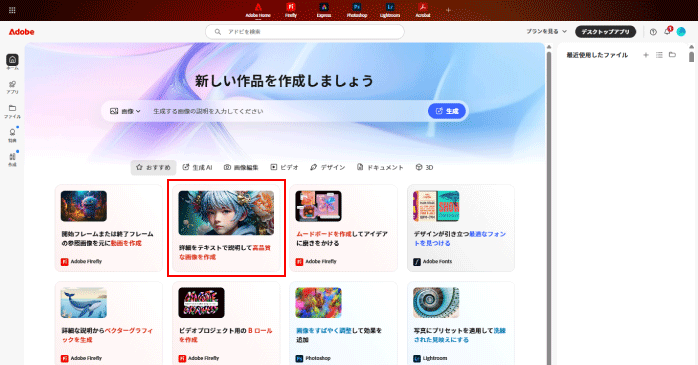Select the ドキュメント tab
The image size is (698, 365).
(380, 167)
